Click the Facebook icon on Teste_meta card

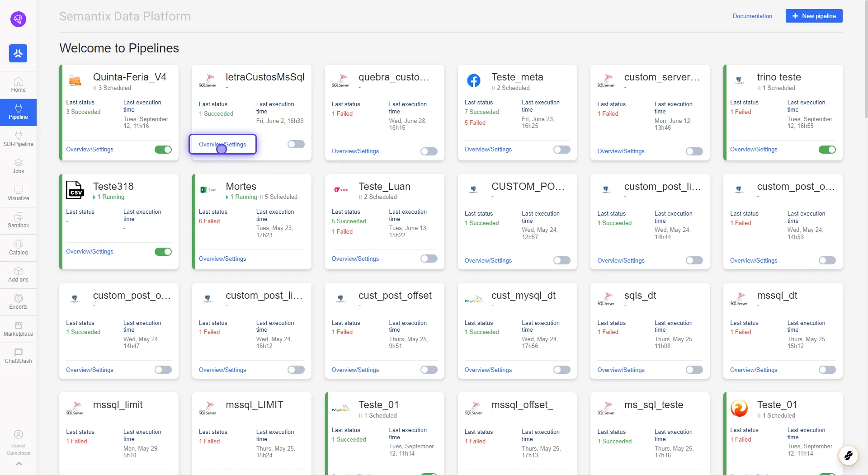473,80
